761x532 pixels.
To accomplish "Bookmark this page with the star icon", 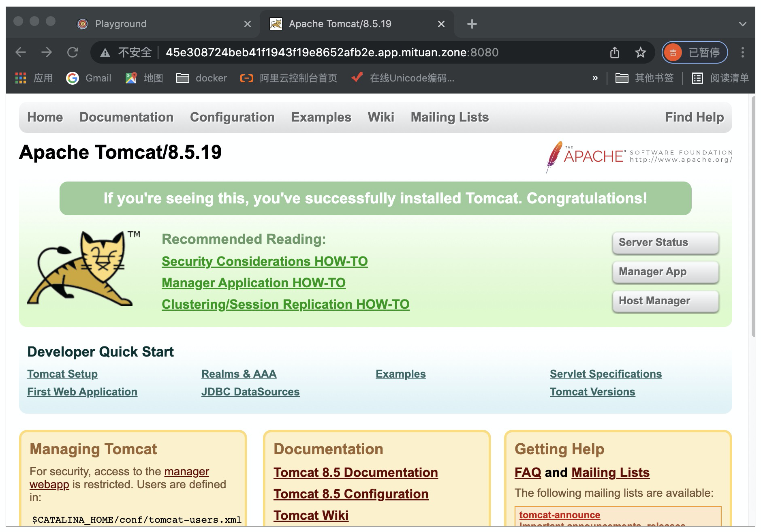I will [640, 52].
